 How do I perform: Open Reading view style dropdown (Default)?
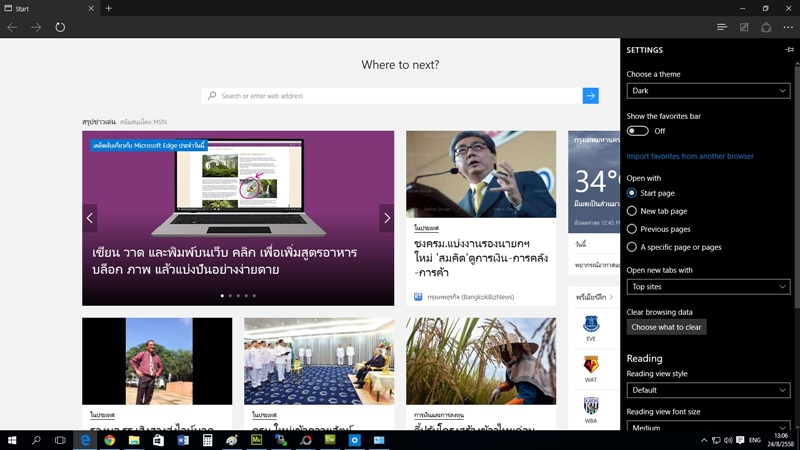point(708,390)
